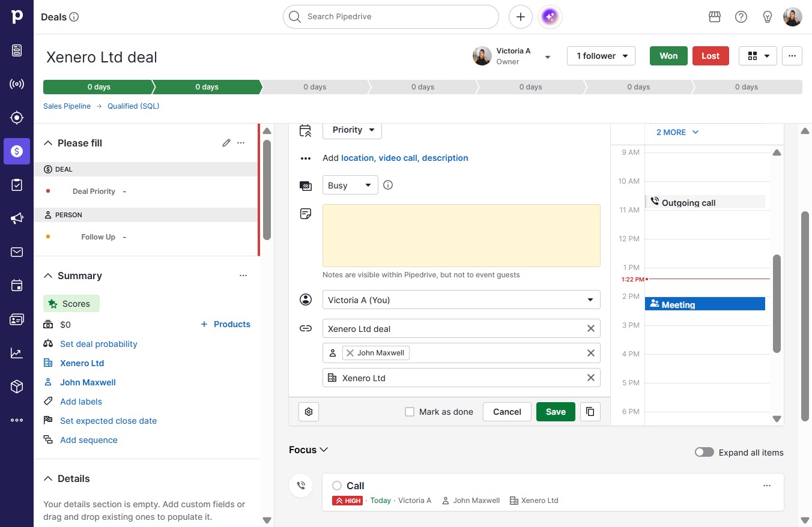This screenshot has width=812, height=527.
Task: Open activity settings gear icon
Action: 309,412
